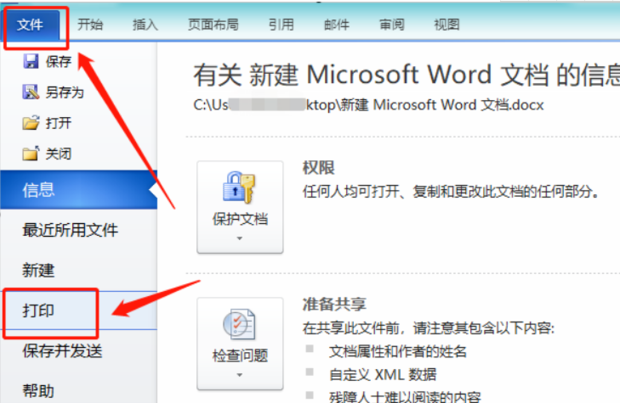Viewport: 620px width, 403px height.
Task: Choose 另存为 from the backstage menu
Action: [x=65, y=92]
